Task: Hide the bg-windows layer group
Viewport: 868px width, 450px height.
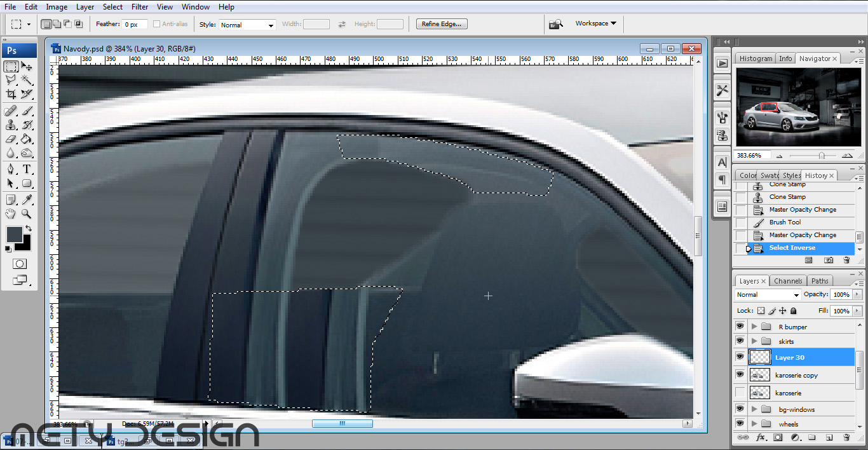Action: pos(740,409)
